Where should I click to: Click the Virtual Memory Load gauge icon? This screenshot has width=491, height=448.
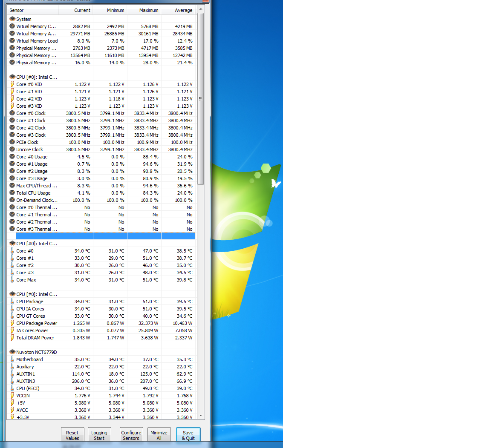tap(12, 41)
